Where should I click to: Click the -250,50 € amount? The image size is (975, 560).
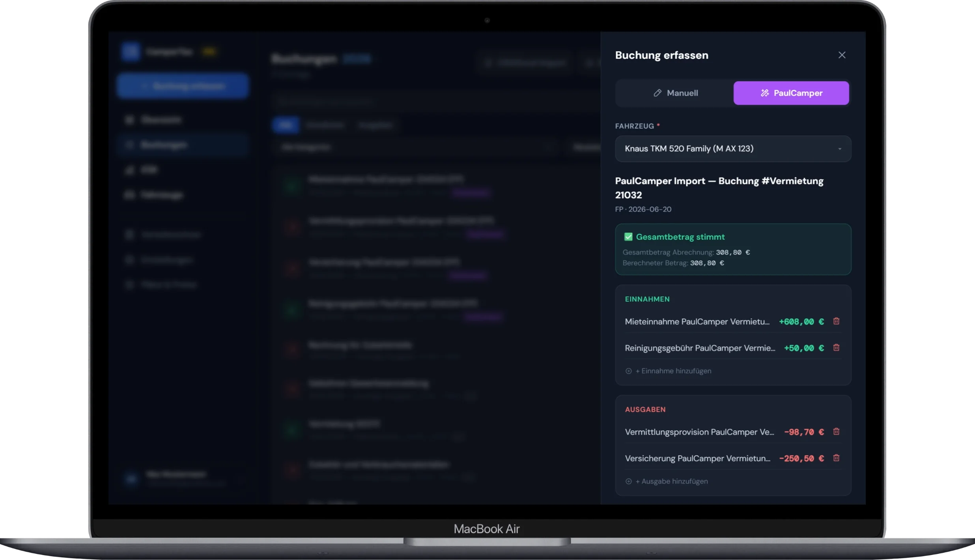(x=801, y=459)
